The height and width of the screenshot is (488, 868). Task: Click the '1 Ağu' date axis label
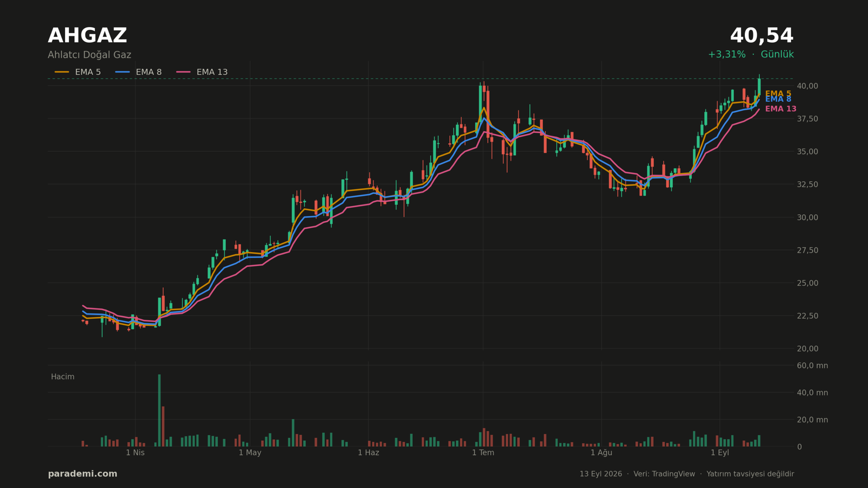601,453
